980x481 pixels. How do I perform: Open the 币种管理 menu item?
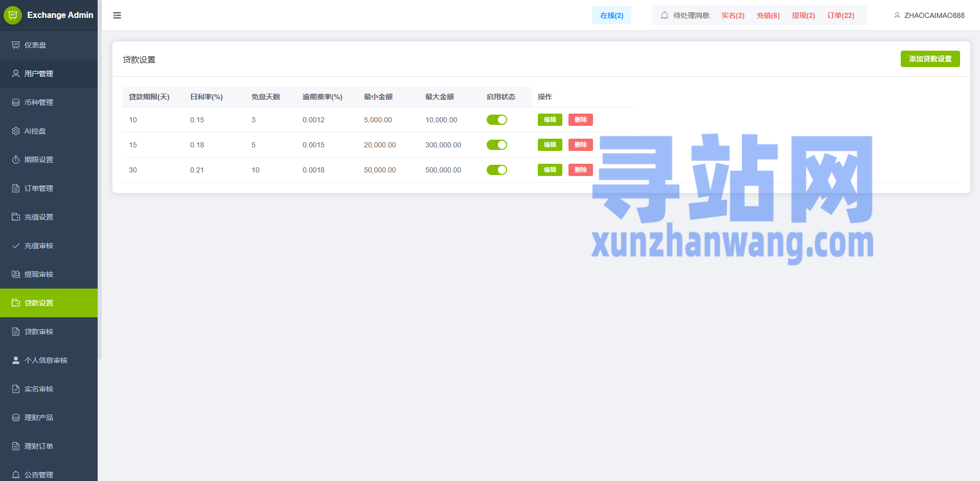click(49, 102)
